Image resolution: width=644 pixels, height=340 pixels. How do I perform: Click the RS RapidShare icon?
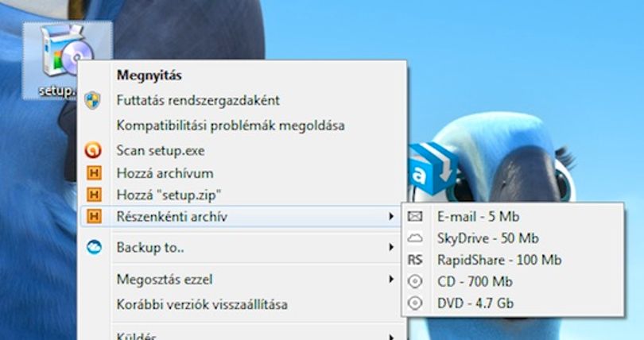click(415, 260)
